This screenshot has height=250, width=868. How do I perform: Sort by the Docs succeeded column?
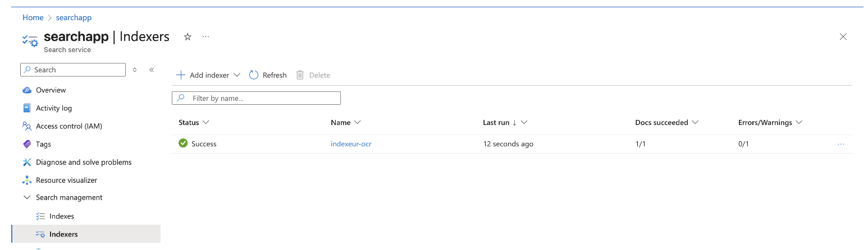pos(666,122)
